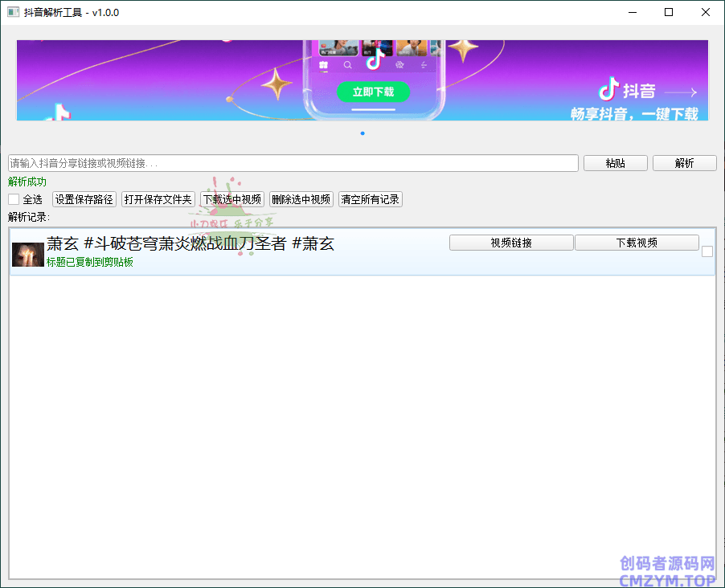This screenshot has height=588, width=725.
Task: Click the 萧玄 video thumbnail
Action: [x=28, y=255]
